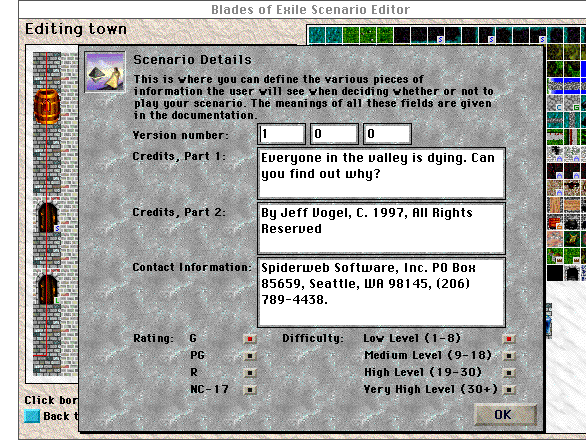This screenshot has width=586, height=440.
Task: Click the scenario picture icon in the dialog
Action: pyautogui.click(x=105, y=72)
